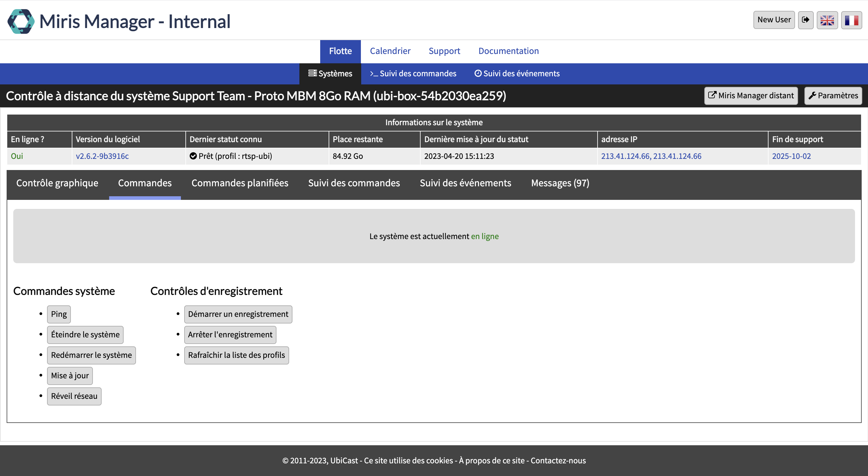Click Réveil réseau button

74,396
